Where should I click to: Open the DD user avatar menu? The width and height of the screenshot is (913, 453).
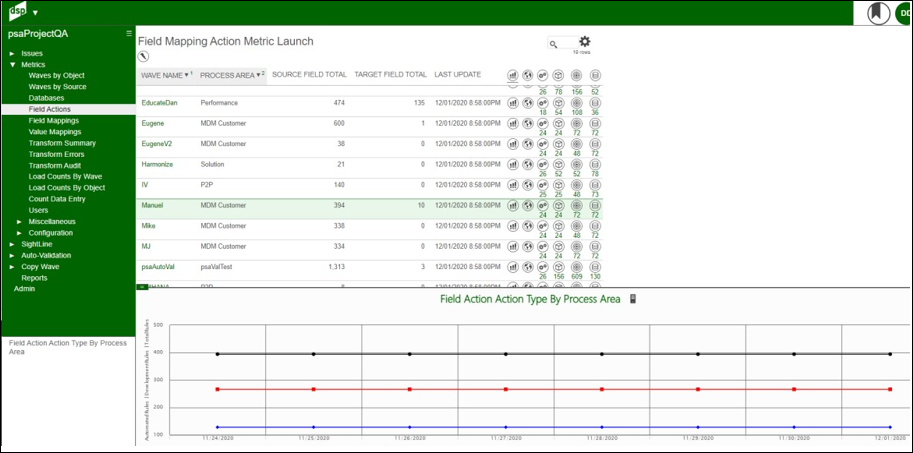click(904, 13)
